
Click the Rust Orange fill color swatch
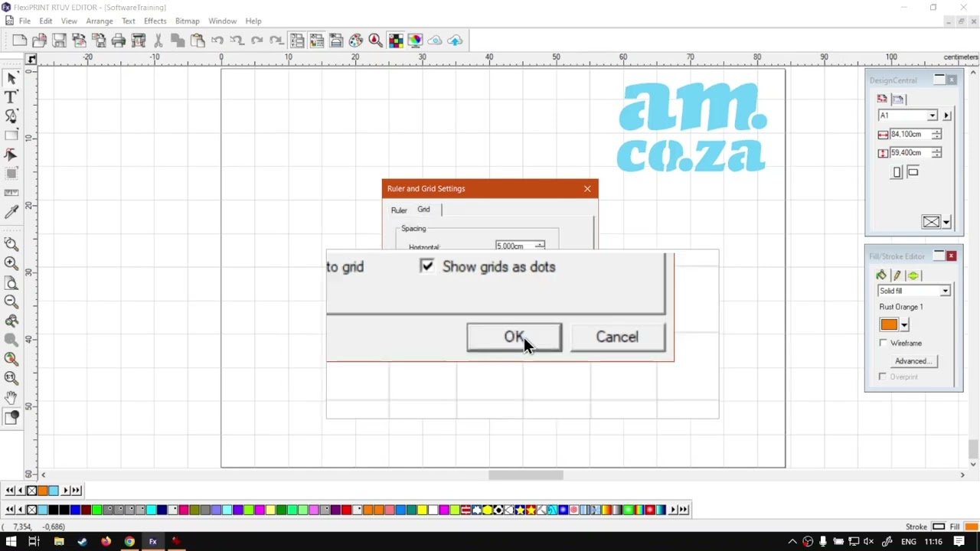(x=889, y=324)
